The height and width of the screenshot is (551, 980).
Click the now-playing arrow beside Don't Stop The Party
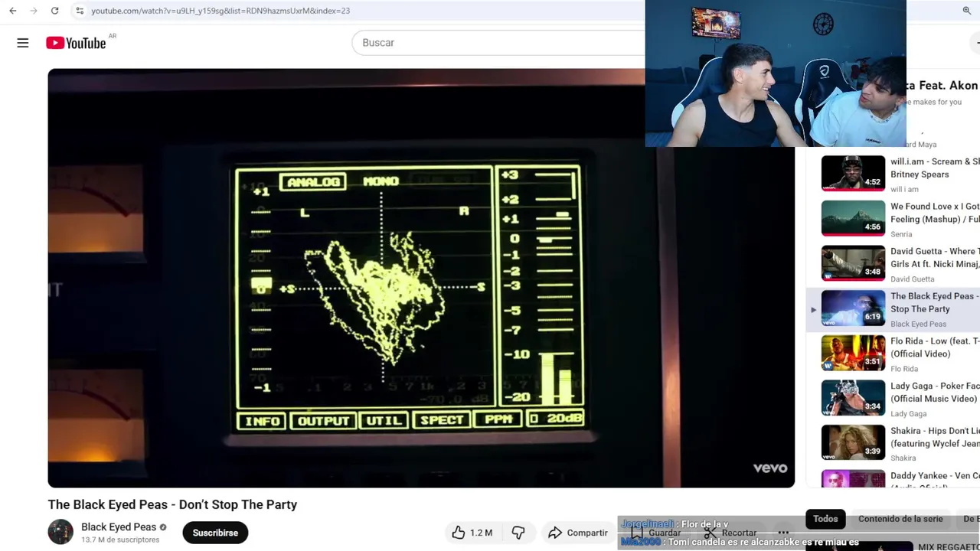point(813,310)
